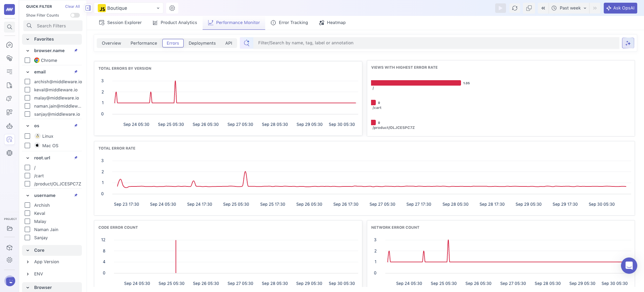Click the duplicate windows icon in header

click(x=529, y=8)
